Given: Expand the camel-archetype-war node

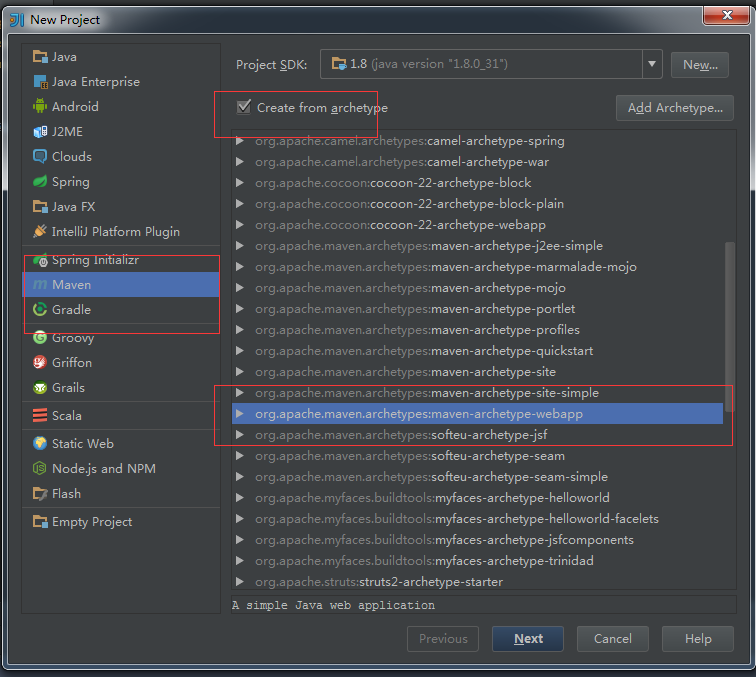Looking at the screenshot, I should pos(240,162).
